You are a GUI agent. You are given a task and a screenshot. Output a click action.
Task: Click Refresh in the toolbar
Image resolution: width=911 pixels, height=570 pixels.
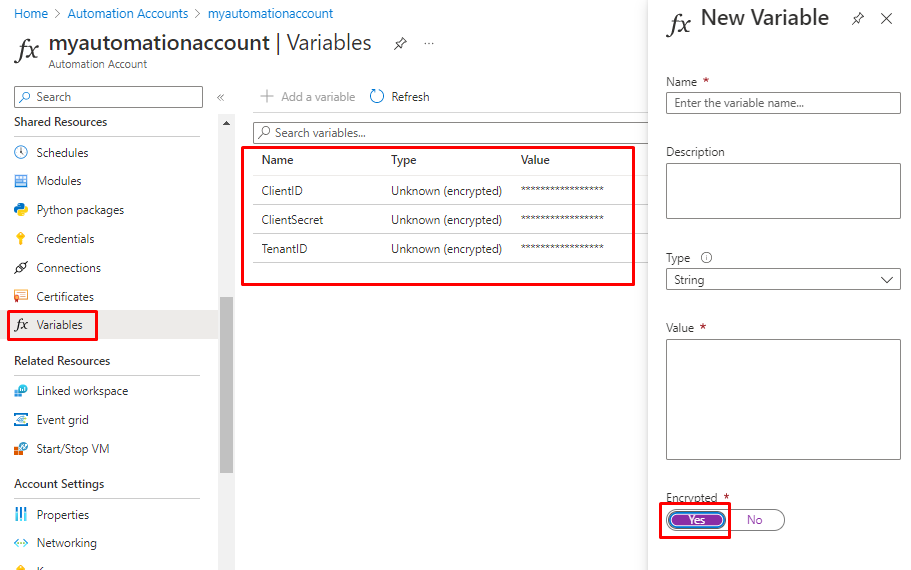[x=399, y=97]
